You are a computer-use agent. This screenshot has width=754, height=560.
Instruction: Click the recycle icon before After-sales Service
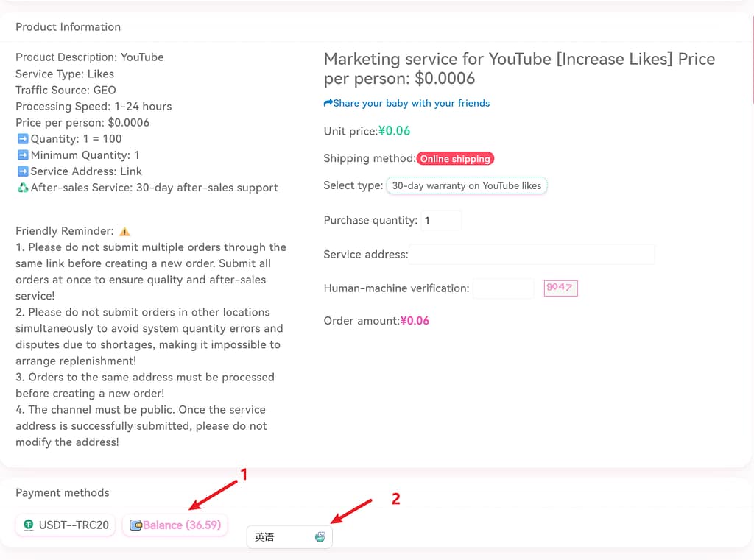pos(22,188)
